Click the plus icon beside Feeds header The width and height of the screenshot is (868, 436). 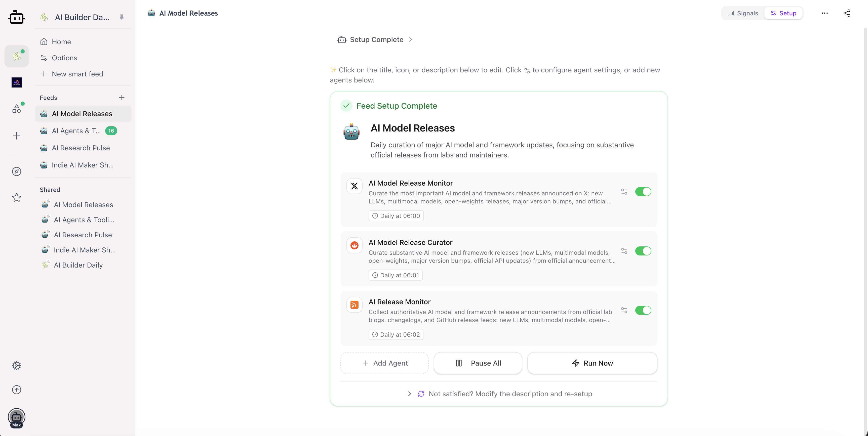122,98
